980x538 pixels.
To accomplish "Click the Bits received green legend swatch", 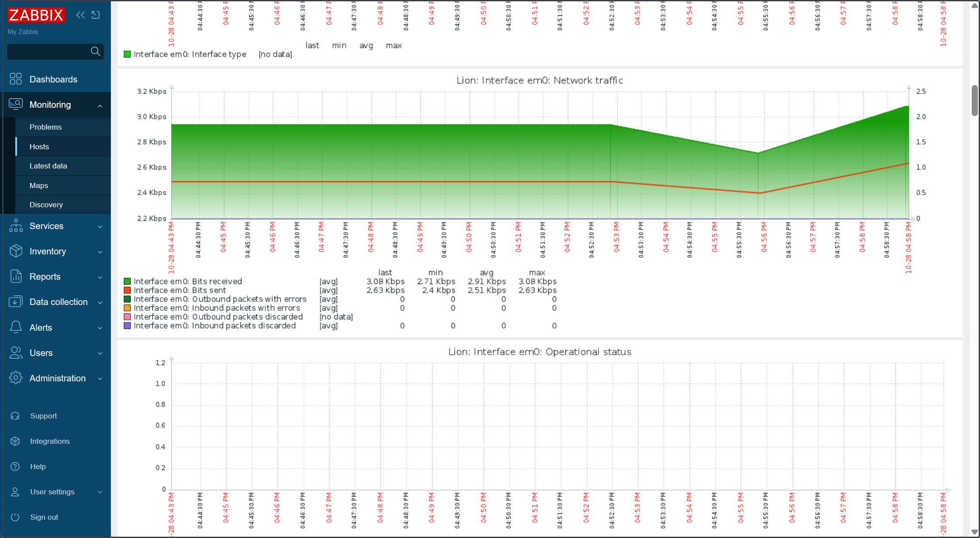I will [127, 281].
